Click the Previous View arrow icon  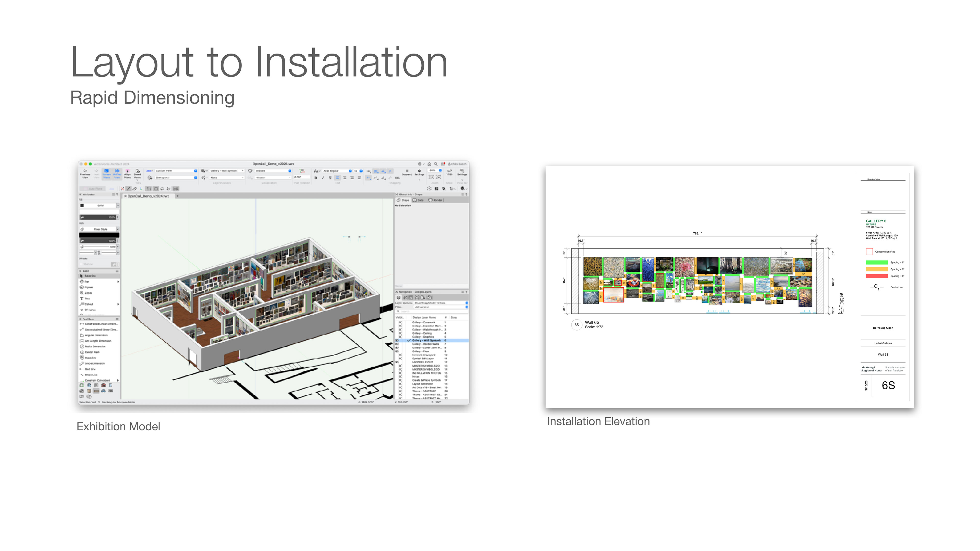point(85,171)
